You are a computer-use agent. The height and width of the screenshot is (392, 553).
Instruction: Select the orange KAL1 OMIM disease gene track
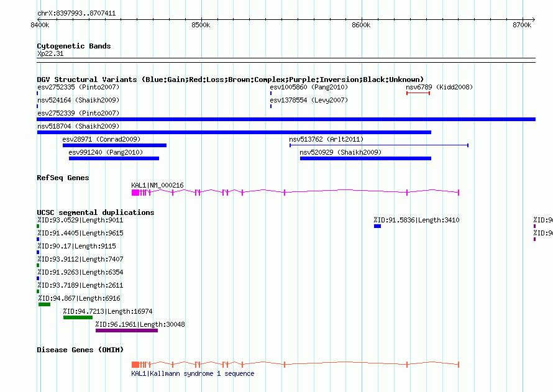click(x=295, y=364)
